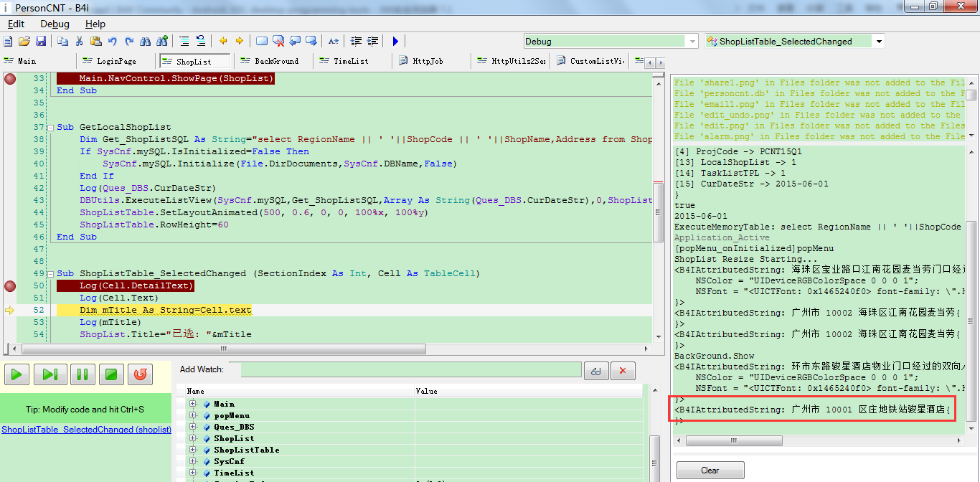Click the Find binoculars icon

(x=146, y=42)
